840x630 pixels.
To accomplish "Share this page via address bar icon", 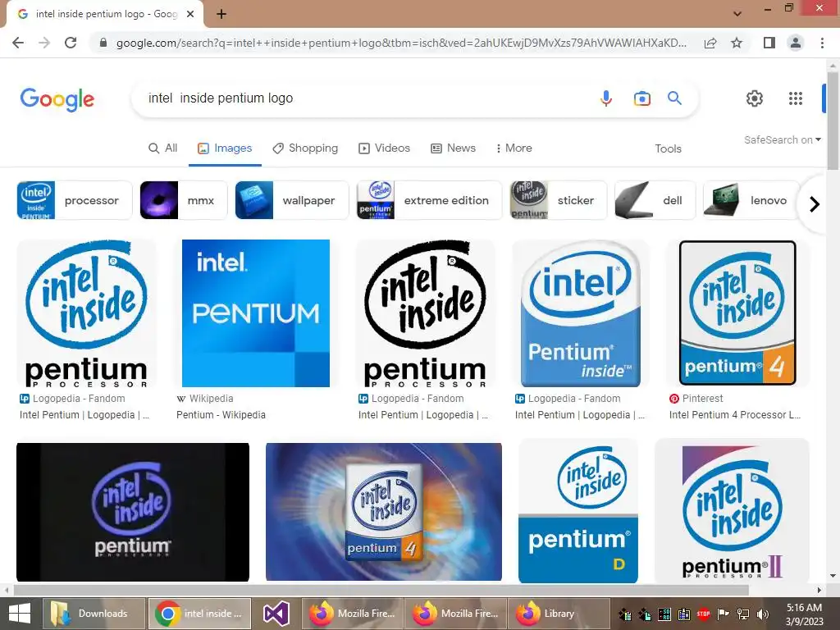I will click(710, 43).
